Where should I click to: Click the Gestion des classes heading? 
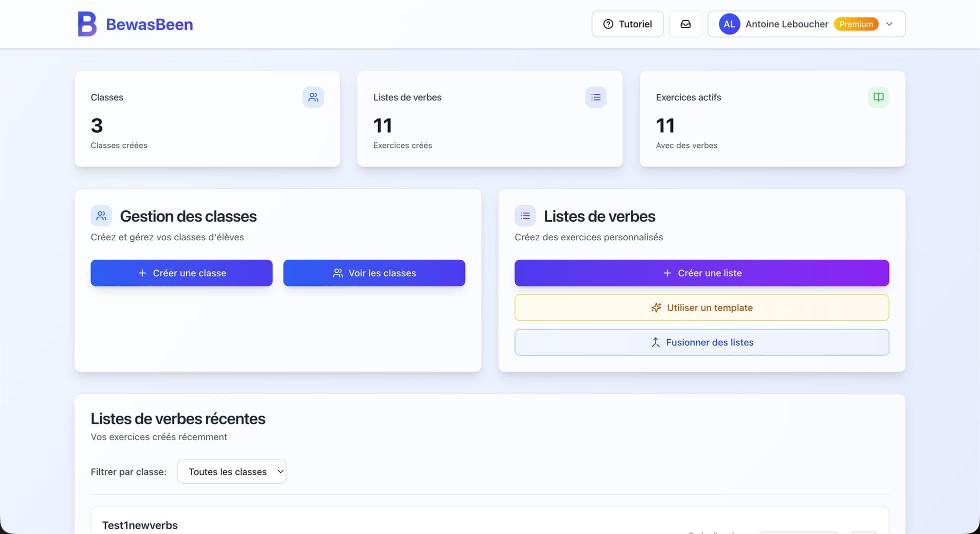188,216
